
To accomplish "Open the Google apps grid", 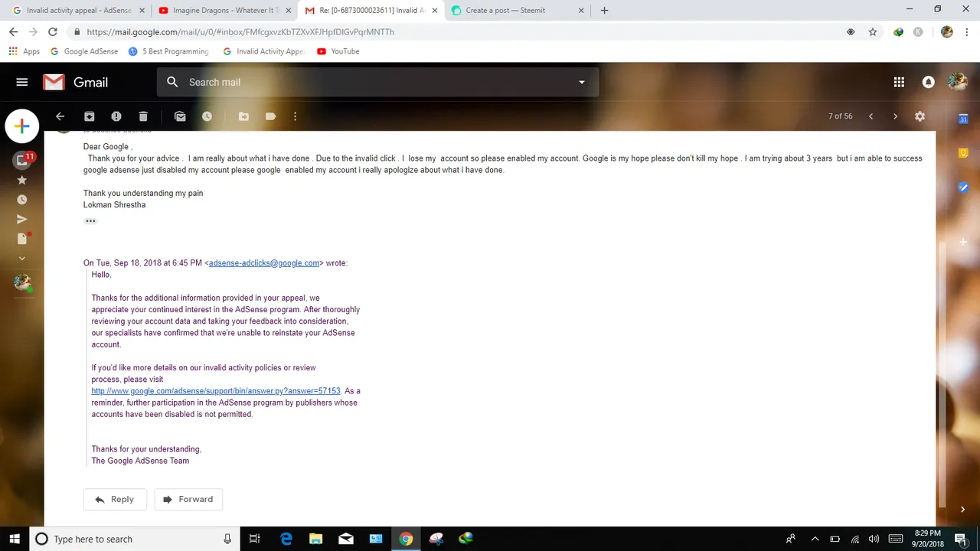I will tap(899, 82).
